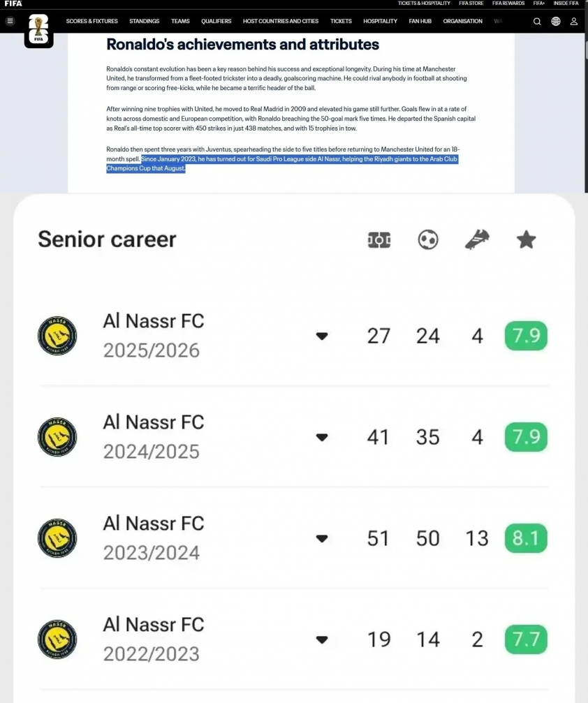
Task: Open the hamburger menu in FIFA navbar
Action: pyautogui.click(x=10, y=21)
